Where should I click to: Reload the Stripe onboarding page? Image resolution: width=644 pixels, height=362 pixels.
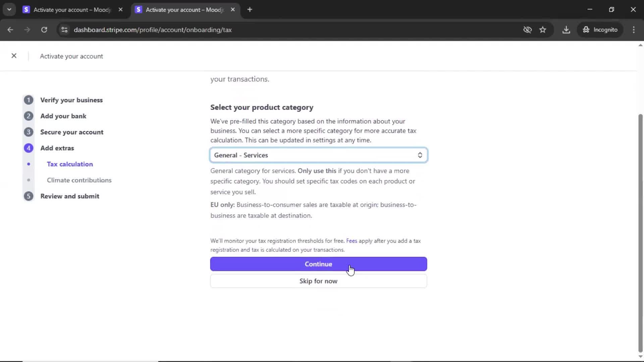pos(44,30)
